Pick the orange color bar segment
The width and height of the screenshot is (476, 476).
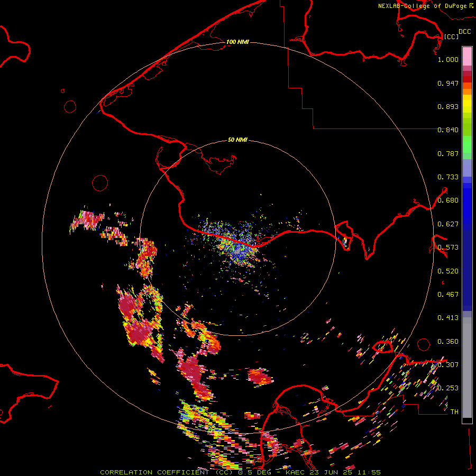467,91
